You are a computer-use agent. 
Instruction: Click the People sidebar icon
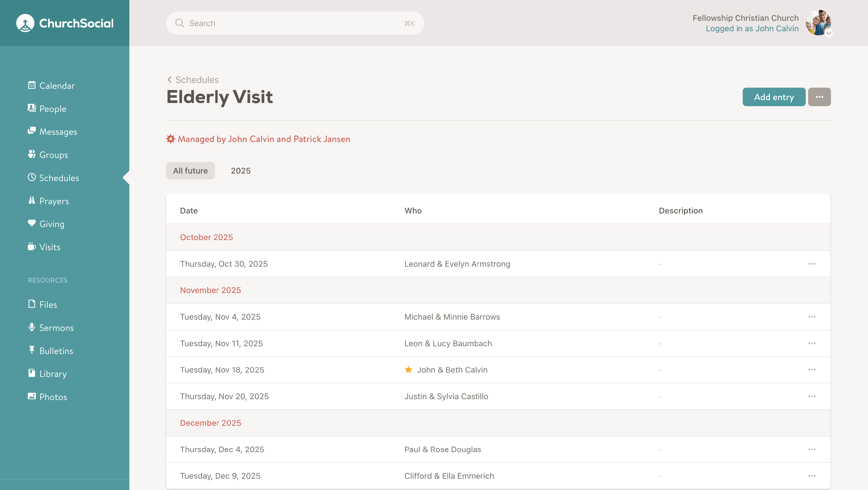pyautogui.click(x=32, y=108)
